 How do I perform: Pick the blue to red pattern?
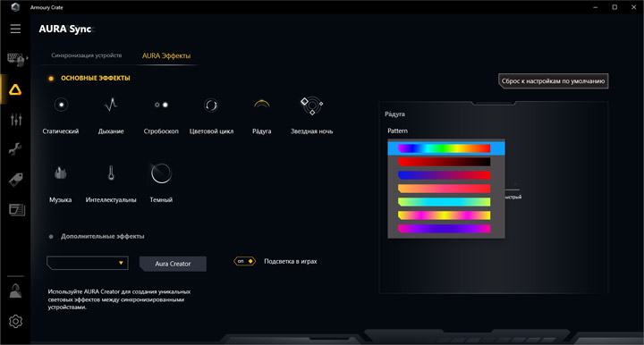tap(444, 175)
